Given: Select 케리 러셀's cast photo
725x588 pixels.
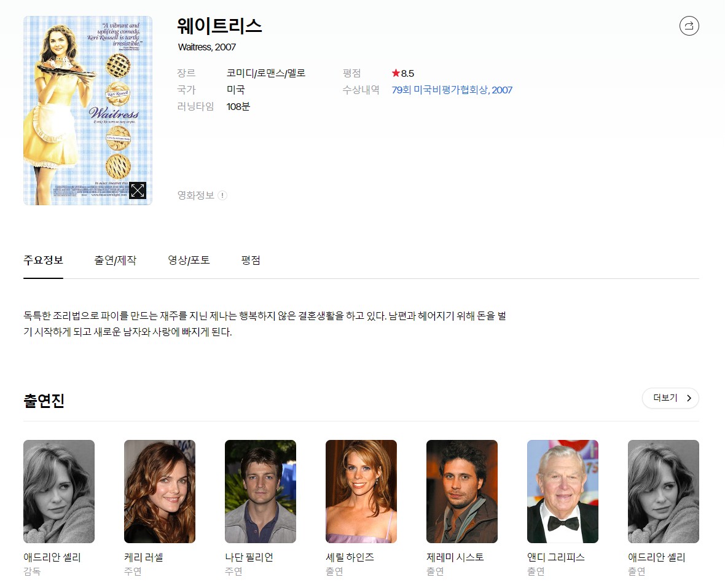Looking at the screenshot, I should [x=160, y=491].
